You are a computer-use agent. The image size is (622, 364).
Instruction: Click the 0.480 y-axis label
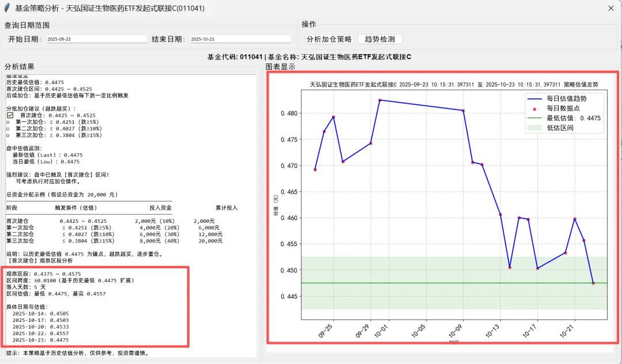(289, 113)
